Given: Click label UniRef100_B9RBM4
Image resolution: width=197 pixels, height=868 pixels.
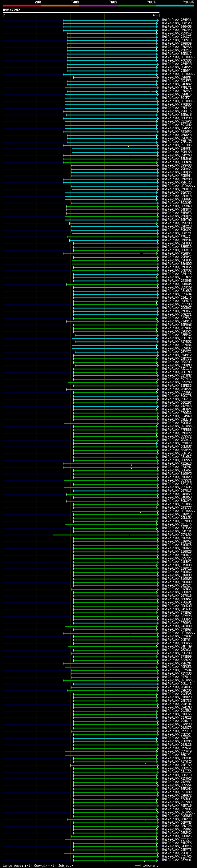Looking at the screenshot, I should click(x=176, y=78).
